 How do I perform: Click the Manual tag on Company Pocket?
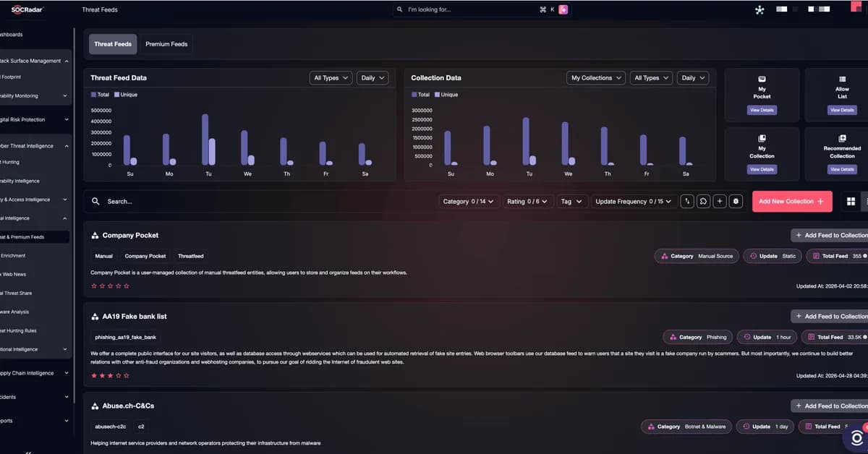pos(103,256)
